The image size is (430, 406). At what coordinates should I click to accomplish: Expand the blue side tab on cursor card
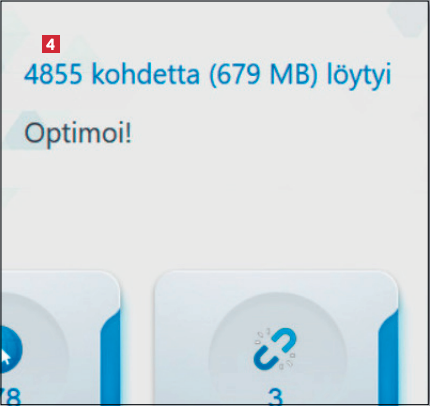(x=110, y=358)
